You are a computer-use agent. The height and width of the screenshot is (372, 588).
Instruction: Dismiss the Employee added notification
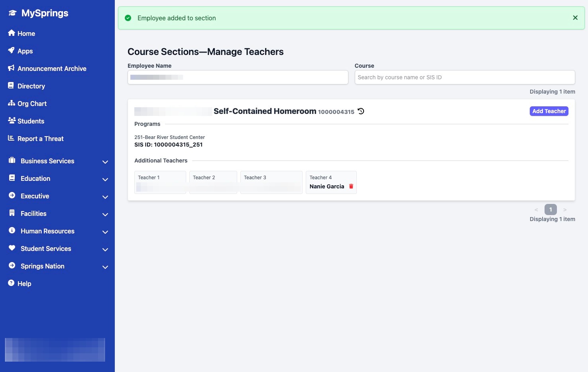575,18
